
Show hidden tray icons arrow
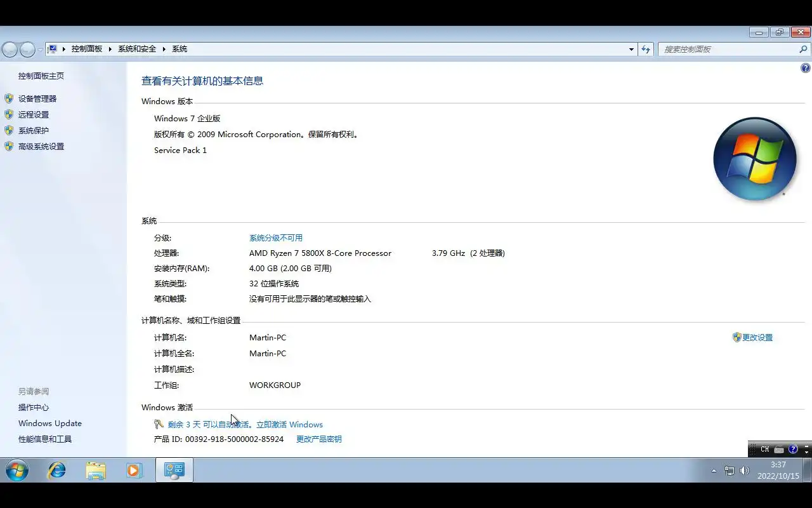tap(714, 471)
